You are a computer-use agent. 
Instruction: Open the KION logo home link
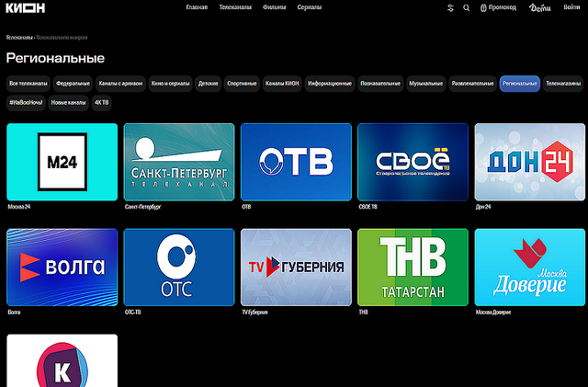26,8
